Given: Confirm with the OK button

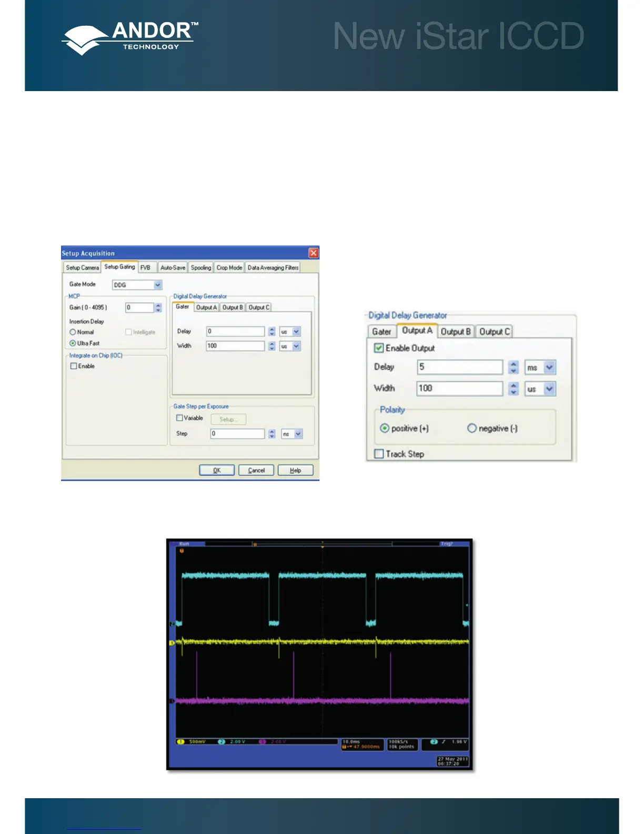Looking at the screenshot, I should click(217, 470).
